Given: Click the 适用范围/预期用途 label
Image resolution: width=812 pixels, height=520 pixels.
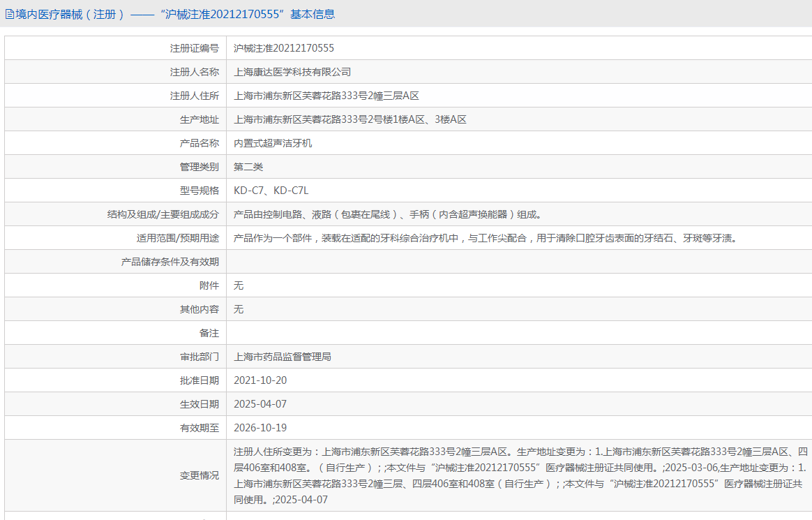Looking at the screenshot, I should pyautogui.click(x=178, y=238).
